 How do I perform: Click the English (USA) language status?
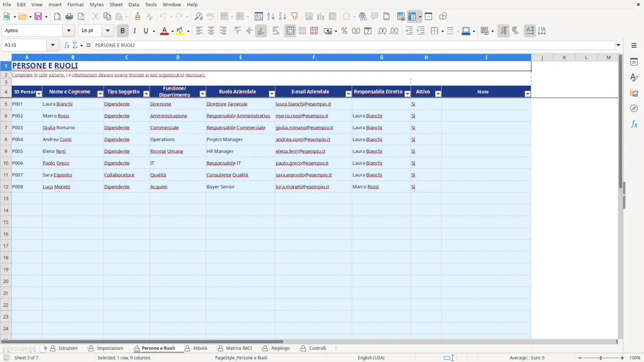coord(371,358)
